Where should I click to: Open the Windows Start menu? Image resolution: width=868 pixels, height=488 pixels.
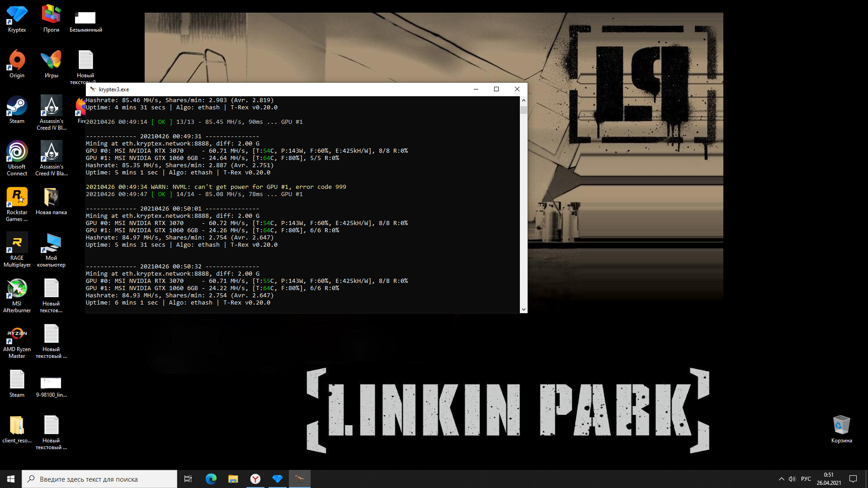[x=11, y=479]
